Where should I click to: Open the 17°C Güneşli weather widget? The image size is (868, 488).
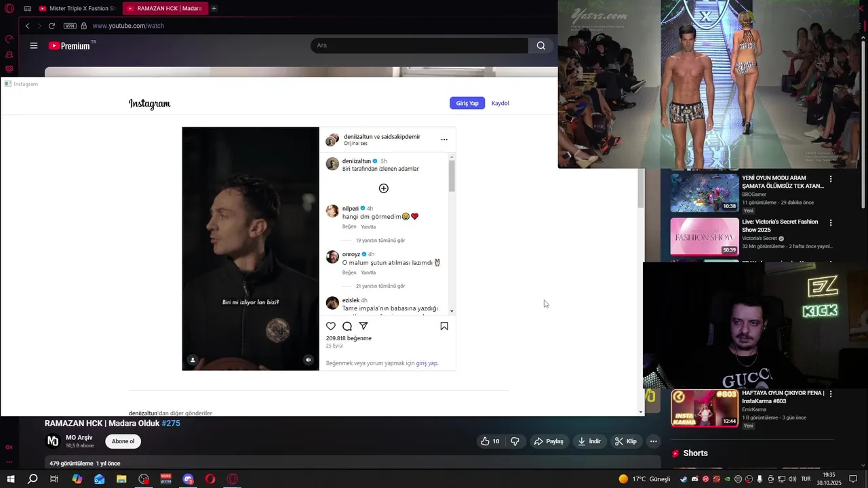(644, 479)
